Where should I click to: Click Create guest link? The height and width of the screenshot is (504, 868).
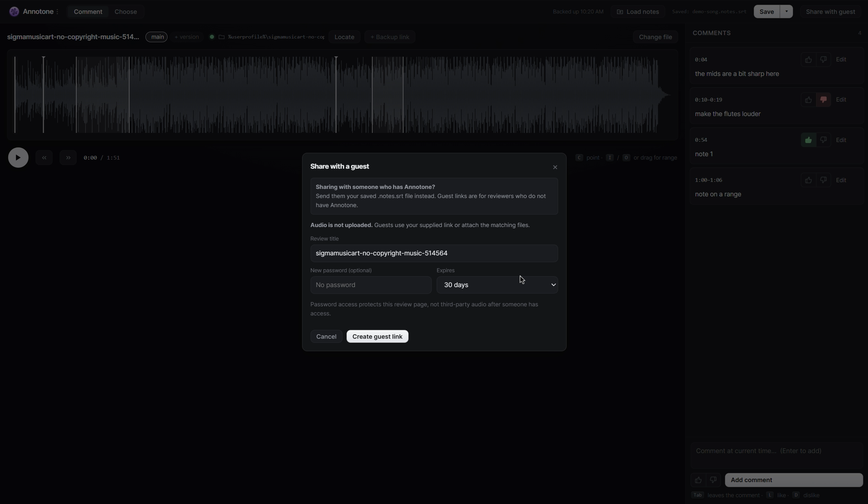(x=377, y=336)
